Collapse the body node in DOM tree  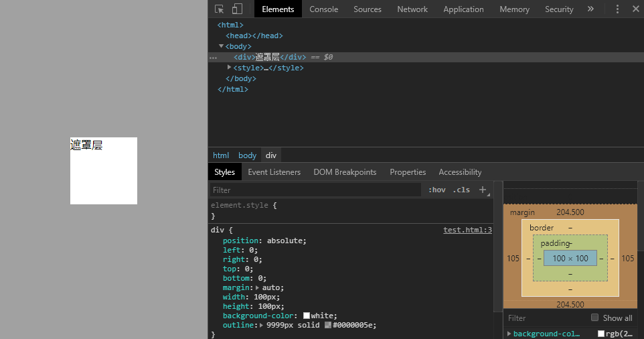[221, 46]
